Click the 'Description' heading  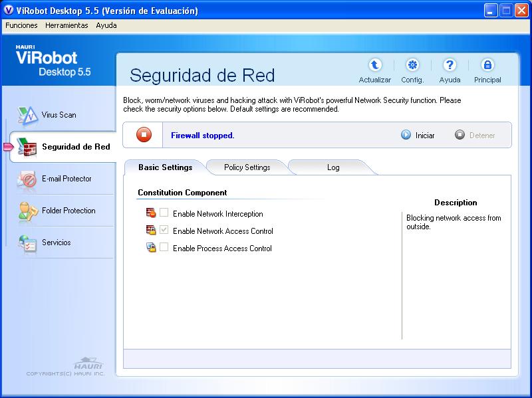coord(456,203)
